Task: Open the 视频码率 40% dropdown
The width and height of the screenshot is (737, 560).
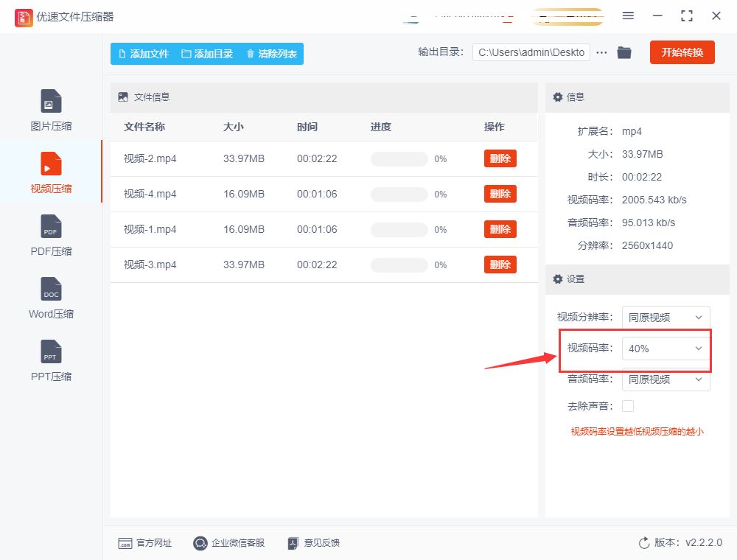Action: pyautogui.click(x=666, y=349)
